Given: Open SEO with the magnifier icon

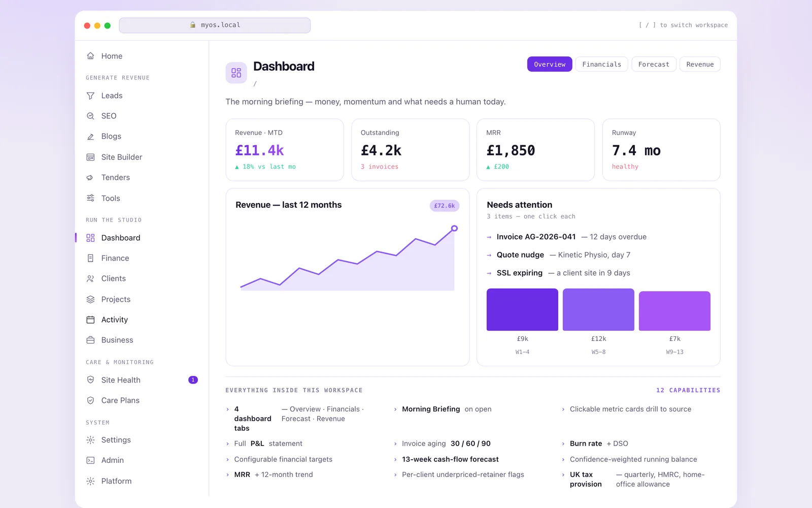Looking at the screenshot, I should (90, 116).
